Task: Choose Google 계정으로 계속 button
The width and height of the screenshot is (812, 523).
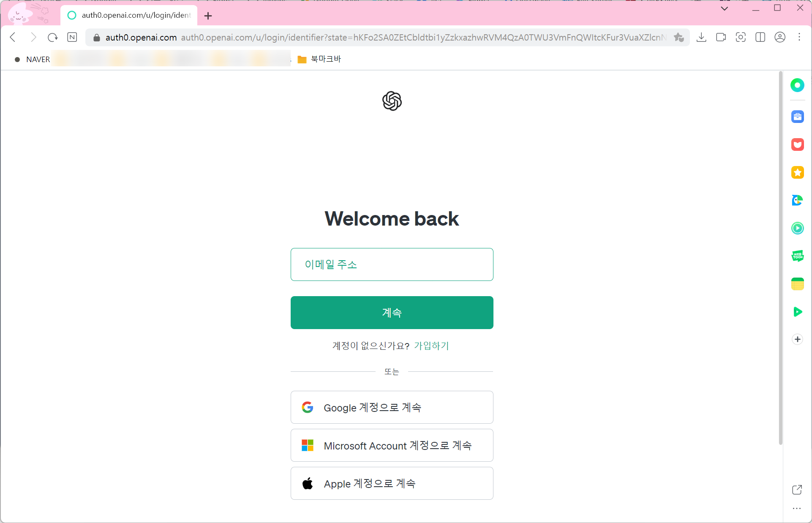Action: click(392, 407)
